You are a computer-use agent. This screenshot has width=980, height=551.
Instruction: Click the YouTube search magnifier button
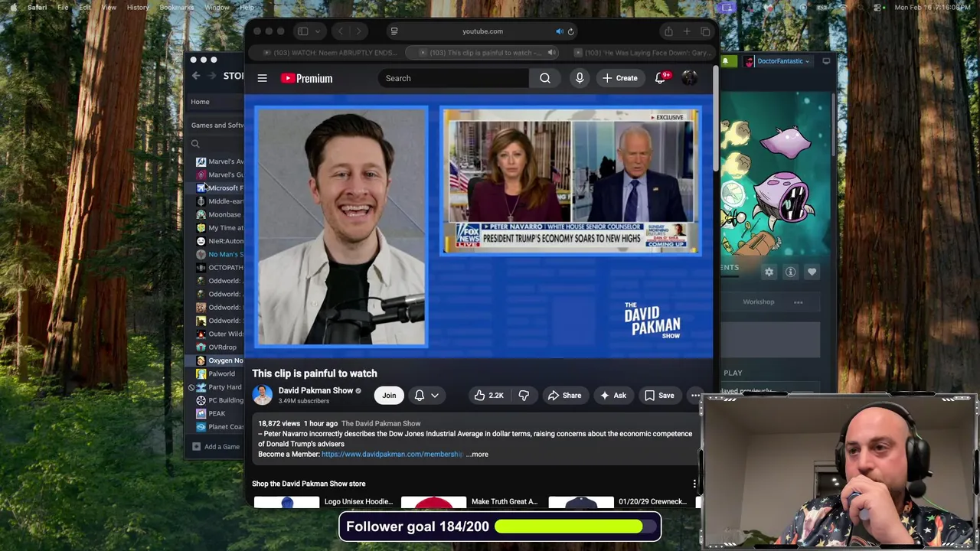[x=545, y=78]
